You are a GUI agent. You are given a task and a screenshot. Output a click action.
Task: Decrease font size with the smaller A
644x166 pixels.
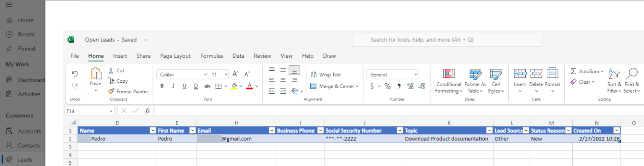[247, 74]
